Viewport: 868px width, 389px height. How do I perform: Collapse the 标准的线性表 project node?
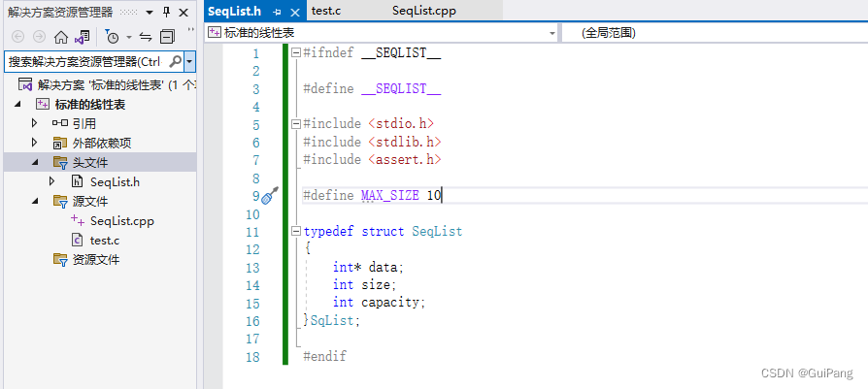pos(18,104)
